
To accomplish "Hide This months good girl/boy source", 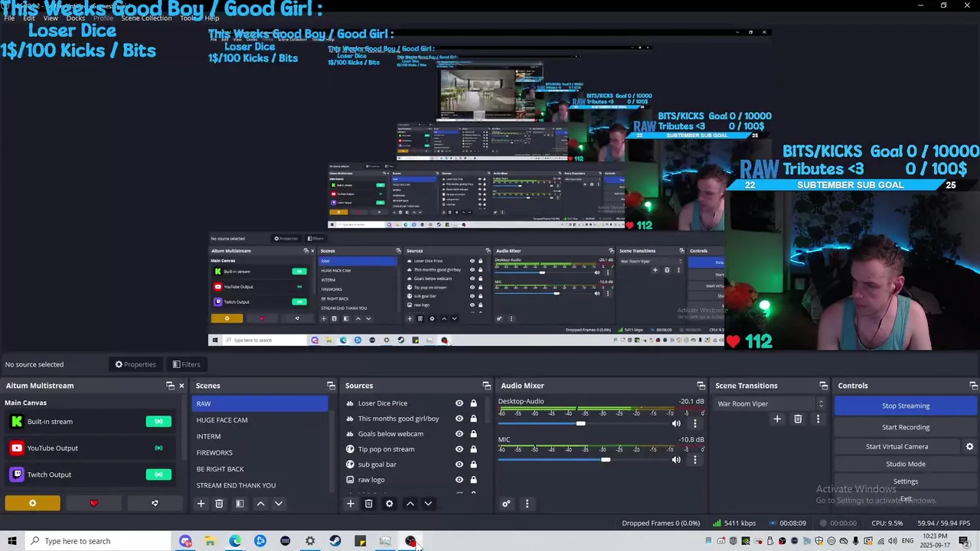I will tap(459, 419).
